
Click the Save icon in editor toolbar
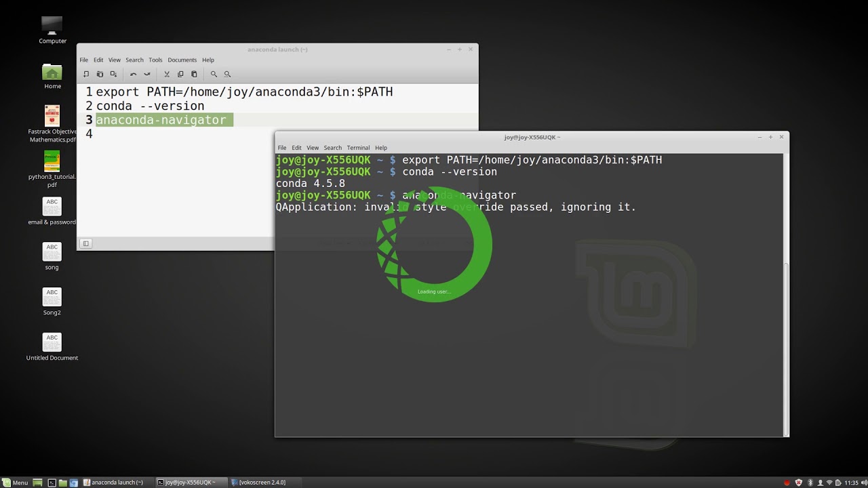tap(113, 74)
